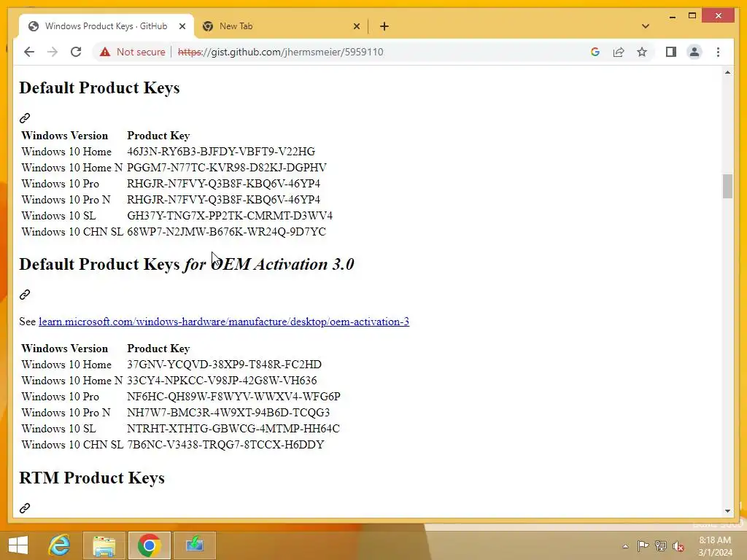The height and width of the screenshot is (560, 747).
Task: Click key GH37Y-TNG7X-PP2TK-CMRMT-D3WV4
Action: pos(230,216)
